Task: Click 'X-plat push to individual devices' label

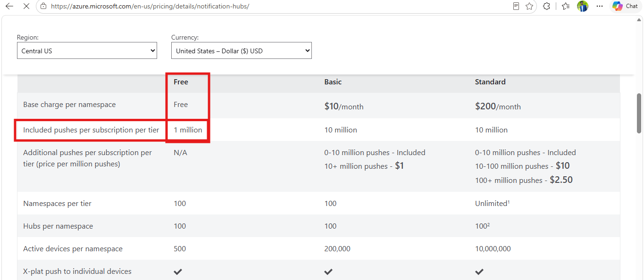Action: (x=77, y=272)
